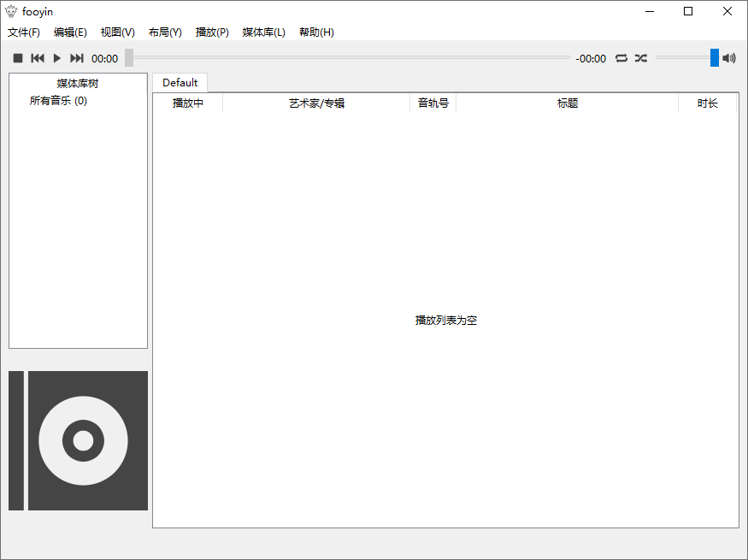748x560 pixels.
Task: Switch to the Default playlist tab
Action: click(x=180, y=83)
